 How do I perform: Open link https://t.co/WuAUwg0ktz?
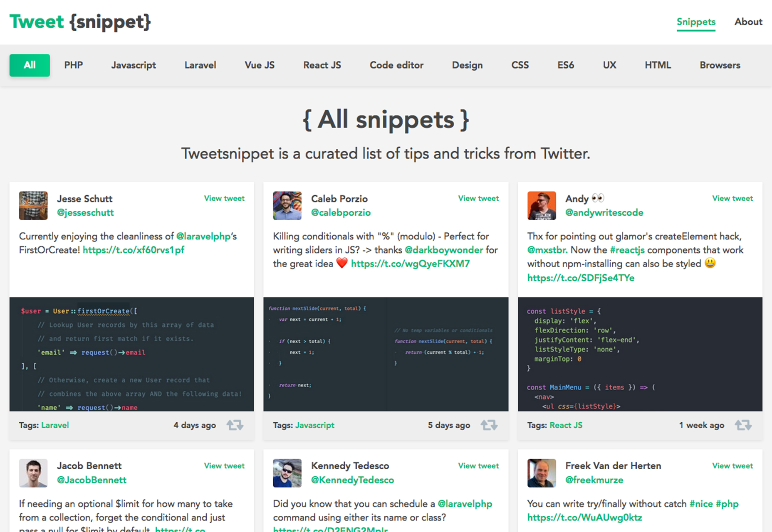[585, 517]
